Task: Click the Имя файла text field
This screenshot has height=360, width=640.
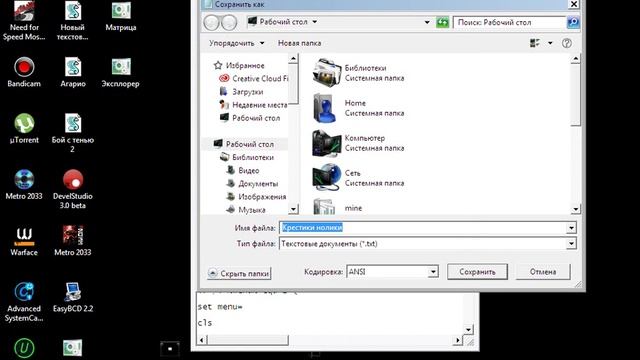Action: coord(423,228)
